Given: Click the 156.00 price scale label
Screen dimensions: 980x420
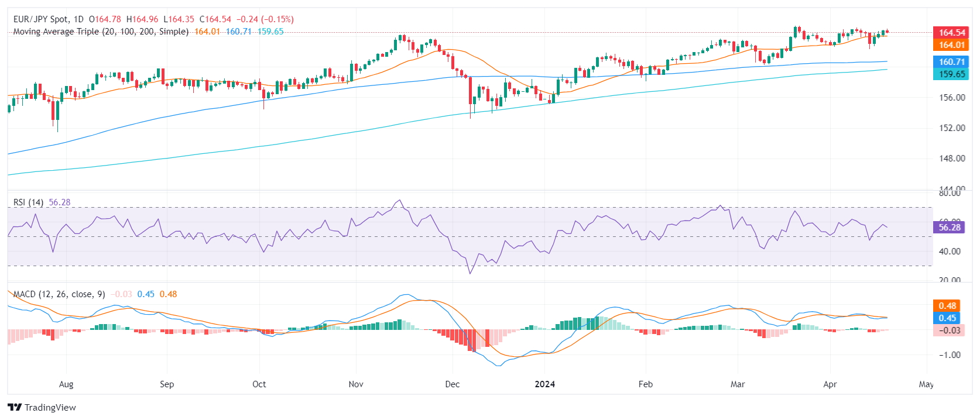Looking at the screenshot, I should click(952, 98).
